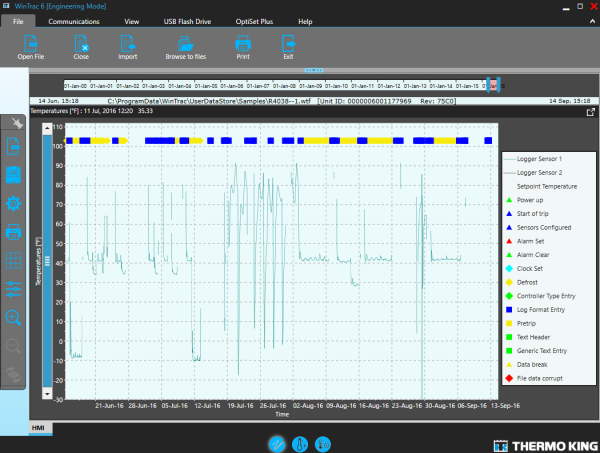Open the sliders adjustment icon in sidebar
This screenshot has width=600, height=453.
[x=14, y=289]
